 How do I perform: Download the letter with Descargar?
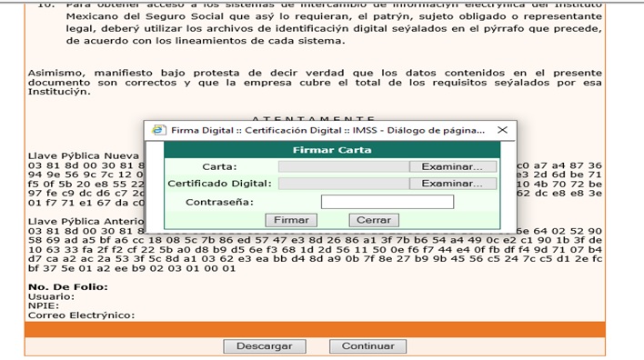pos(265,346)
